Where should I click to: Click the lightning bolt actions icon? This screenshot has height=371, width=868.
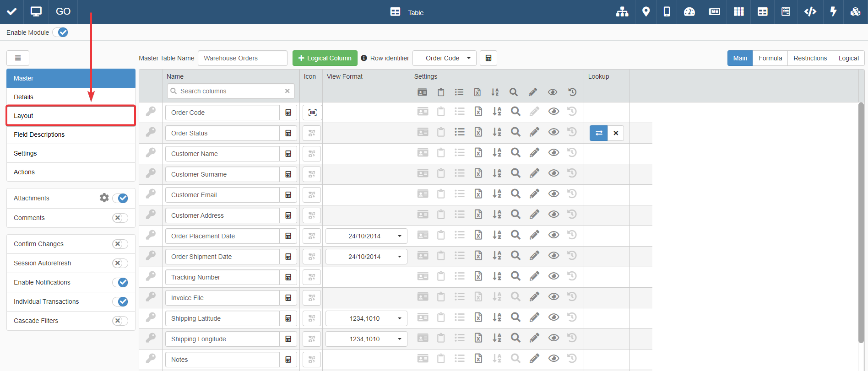point(833,12)
